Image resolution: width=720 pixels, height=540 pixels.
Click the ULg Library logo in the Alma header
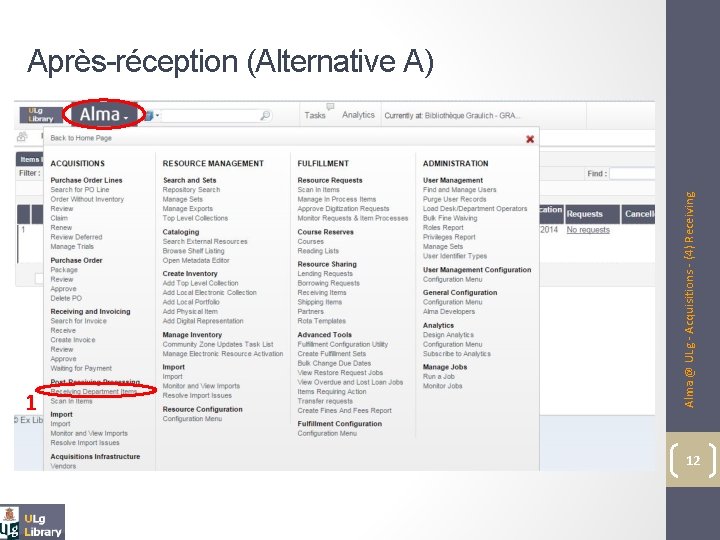(41, 115)
